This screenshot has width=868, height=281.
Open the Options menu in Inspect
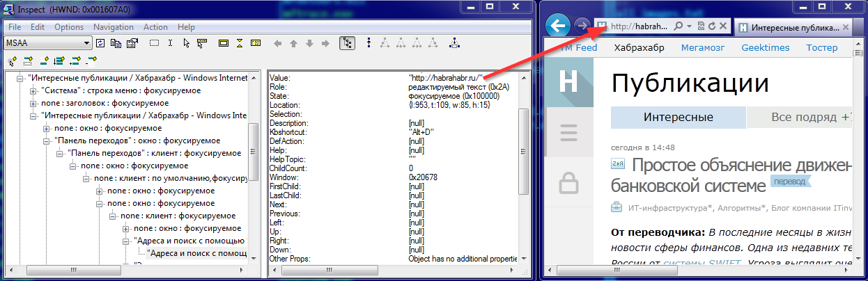click(x=69, y=27)
